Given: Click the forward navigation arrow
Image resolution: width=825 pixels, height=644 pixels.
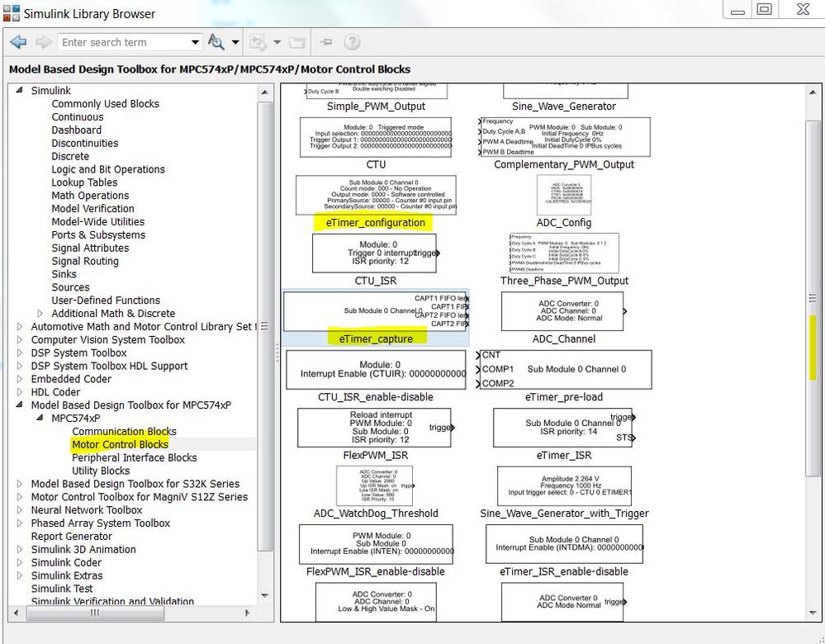Looking at the screenshot, I should 43,42.
